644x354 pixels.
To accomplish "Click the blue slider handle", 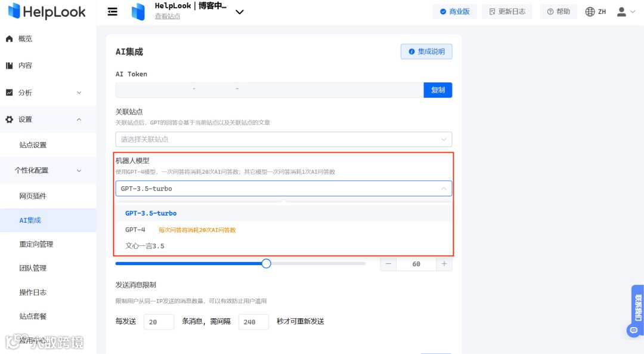I will pyautogui.click(x=266, y=263).
